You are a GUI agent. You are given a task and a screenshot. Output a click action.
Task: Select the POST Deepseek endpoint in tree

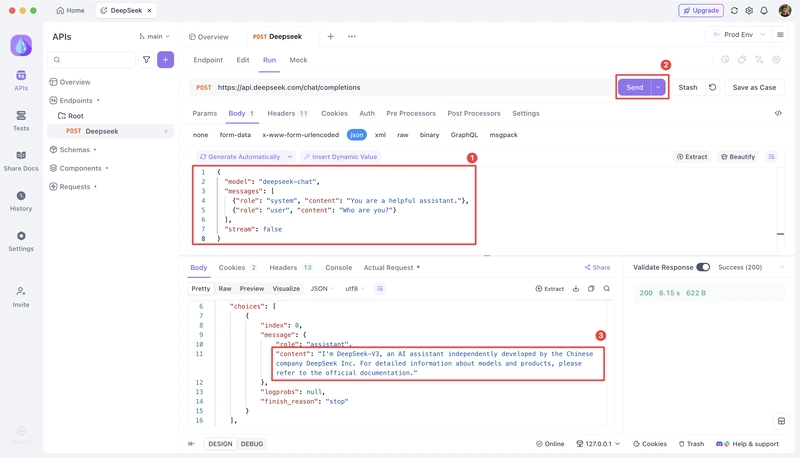(x=110, y=131)
